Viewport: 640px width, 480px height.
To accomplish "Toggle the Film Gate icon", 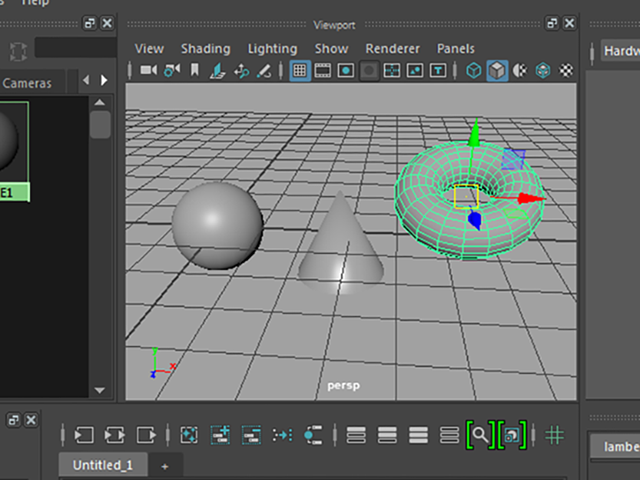I will [322, 71].
